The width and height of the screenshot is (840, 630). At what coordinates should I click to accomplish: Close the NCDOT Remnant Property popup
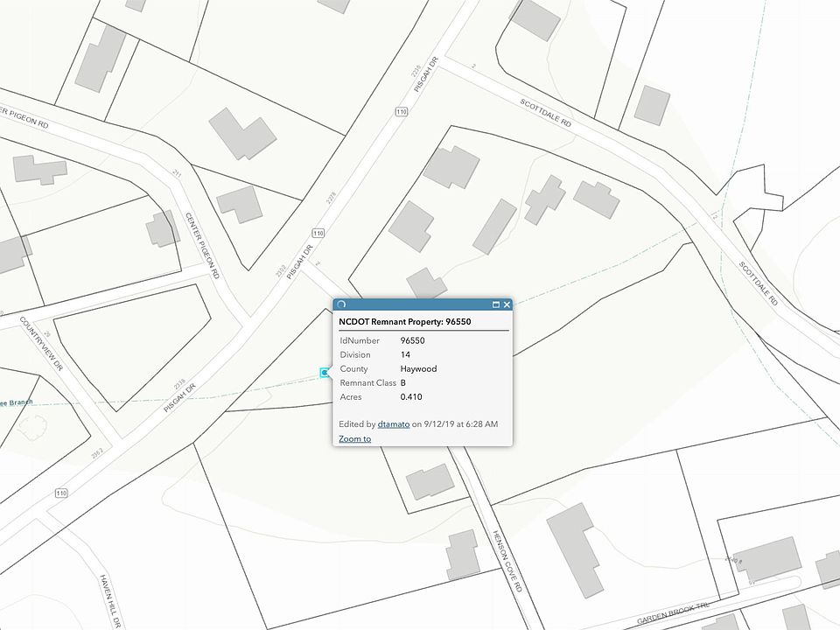point(507,304)
